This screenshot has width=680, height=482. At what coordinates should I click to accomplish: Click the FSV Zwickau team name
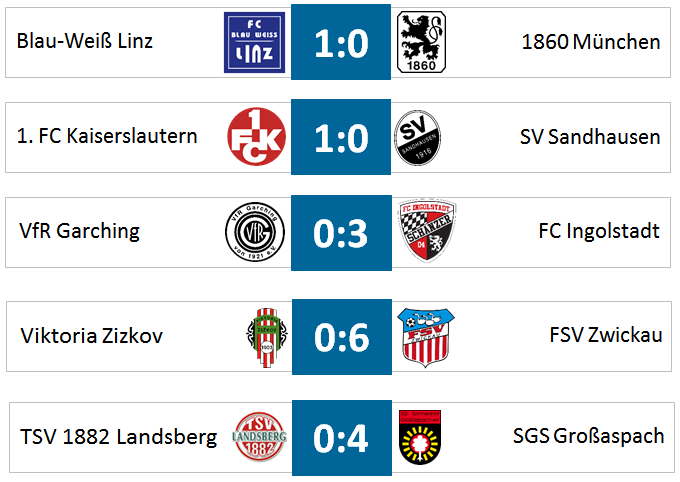606,335
